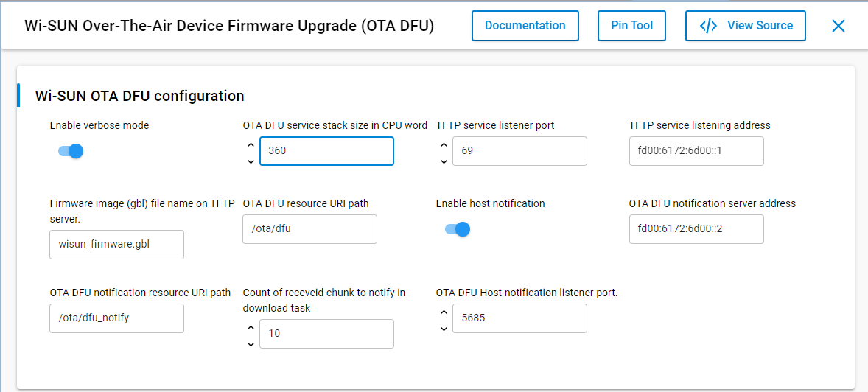Edit the /ota/dfu_notify URI path field
This screenshot has height=392, width=868.
point(117,318)
